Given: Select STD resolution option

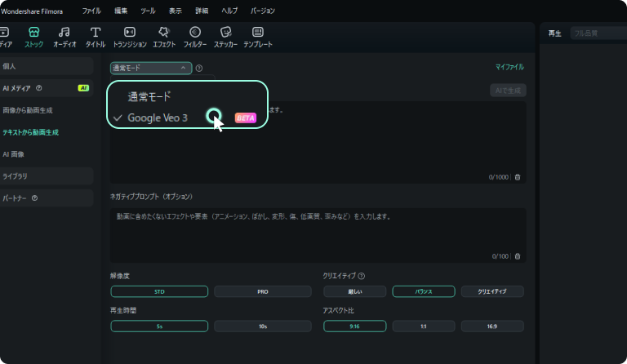Looking at the screenshot, I should [x=159, y=291].
